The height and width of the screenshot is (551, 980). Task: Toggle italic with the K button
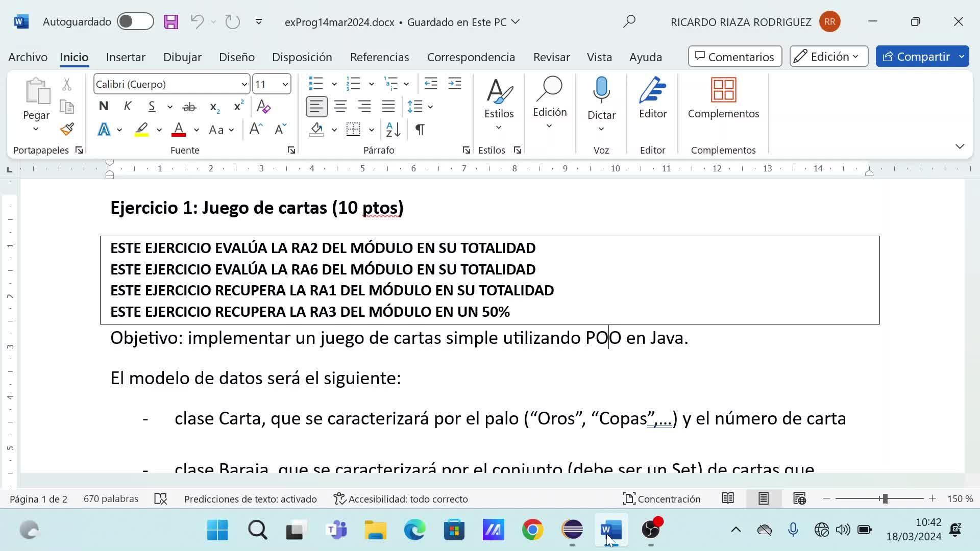[128, 107]
